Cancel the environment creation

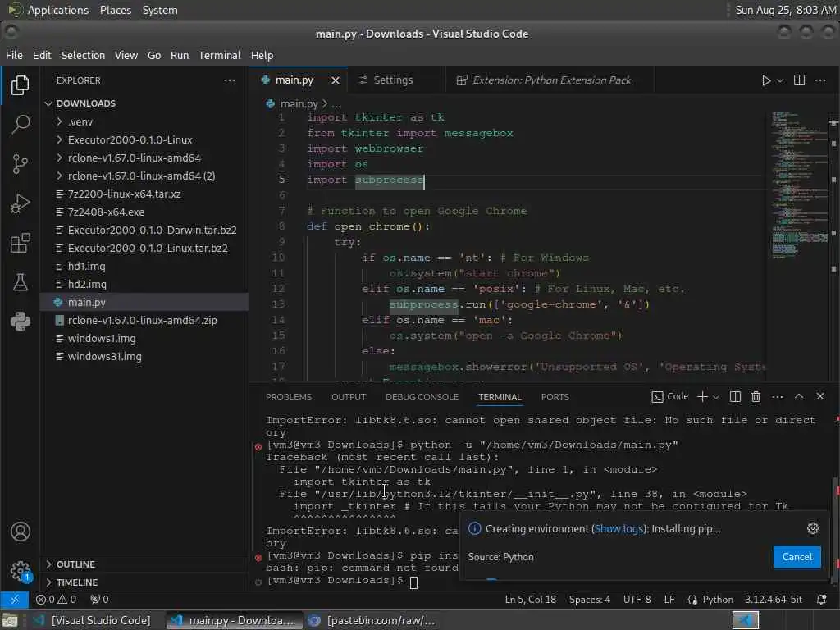coord(797,557)
